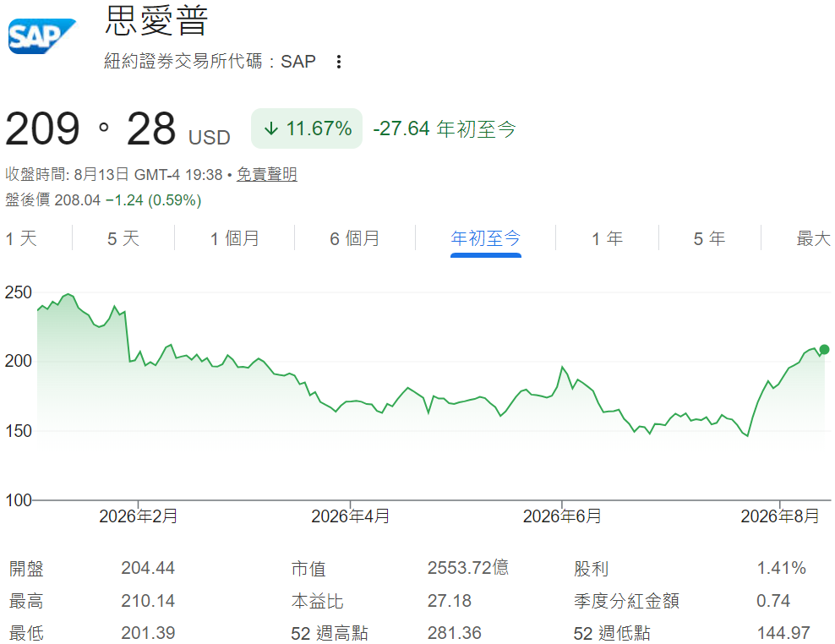The width and height of the screenshot is (835, 644).
Task: Click the SAP company logo
Action: (x=42, y=36)
